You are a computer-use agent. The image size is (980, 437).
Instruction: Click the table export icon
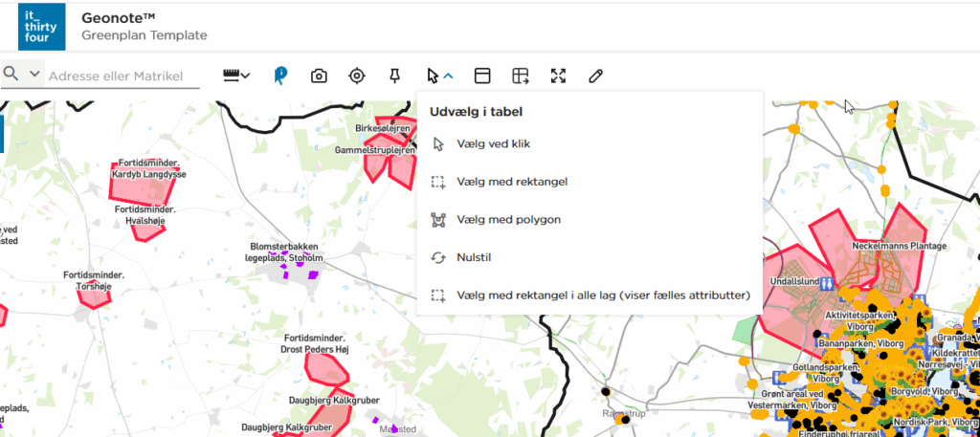520,76
